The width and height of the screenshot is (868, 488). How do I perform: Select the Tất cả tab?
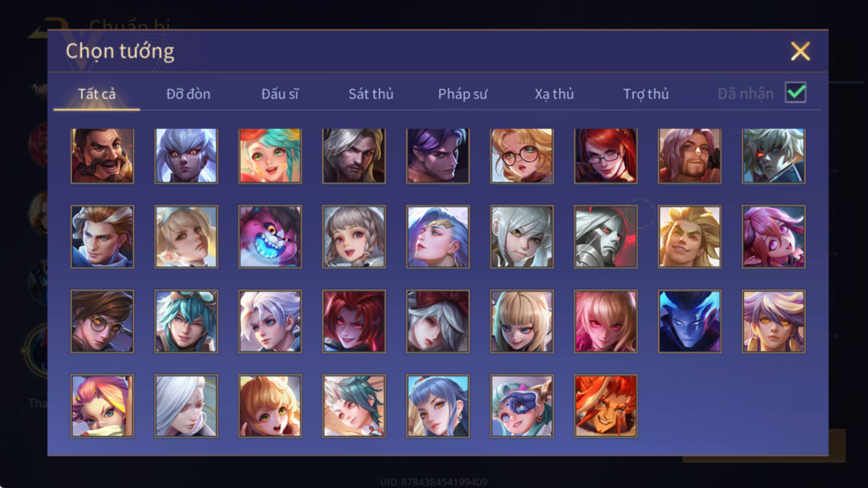click(97, 93)
